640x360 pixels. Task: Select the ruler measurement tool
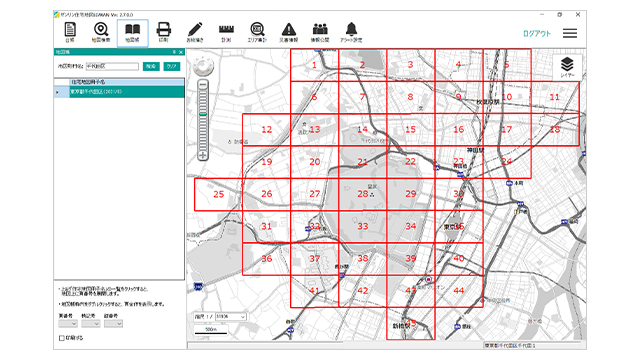pos(226,32)
